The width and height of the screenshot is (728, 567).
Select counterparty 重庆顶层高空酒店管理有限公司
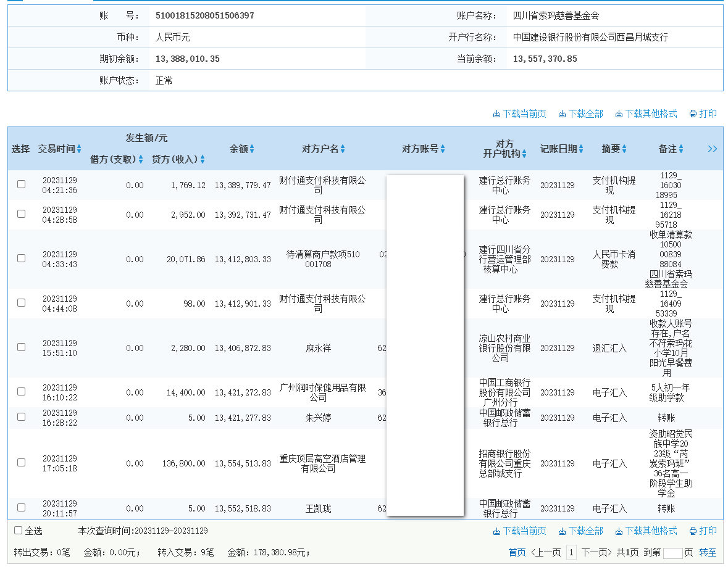point(322,463)
